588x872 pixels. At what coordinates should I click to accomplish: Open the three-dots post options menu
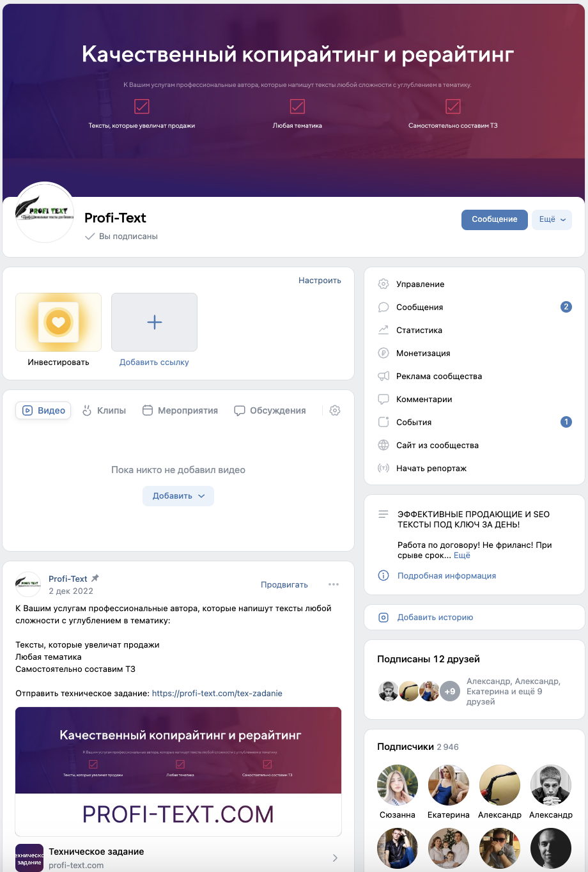334,584
